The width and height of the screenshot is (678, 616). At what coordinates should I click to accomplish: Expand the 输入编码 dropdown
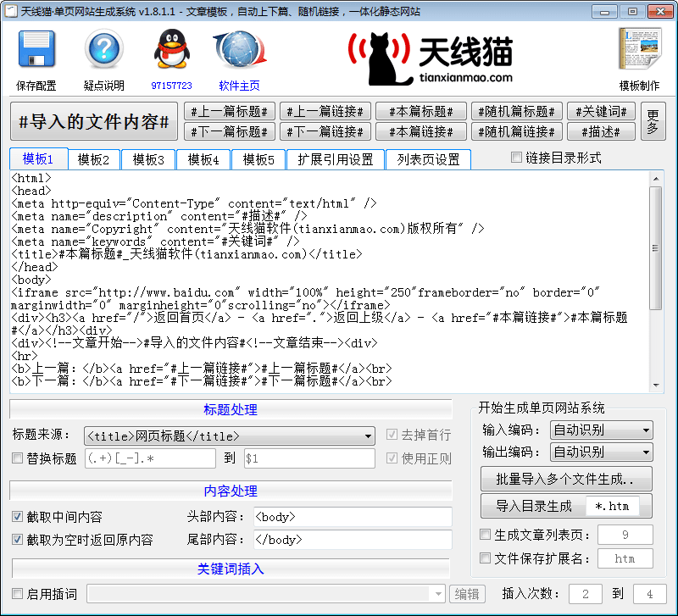602,430
